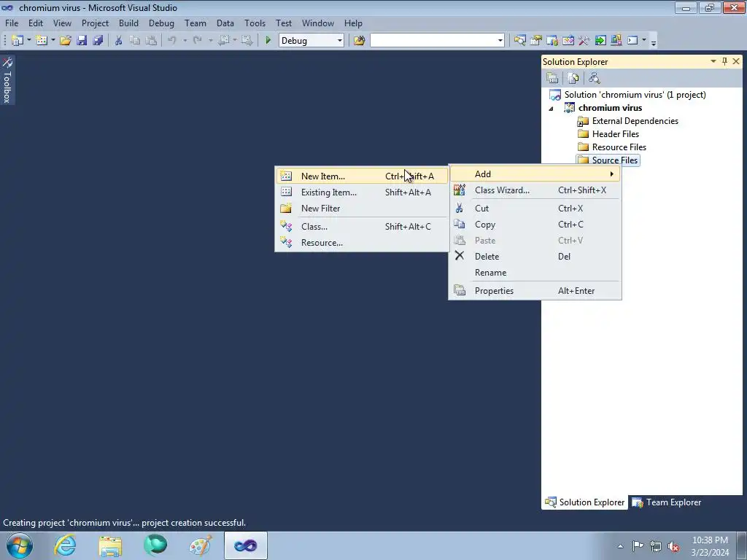
Task: Choose Resource... from the Add submenu
Action: [x=362, y=242]
